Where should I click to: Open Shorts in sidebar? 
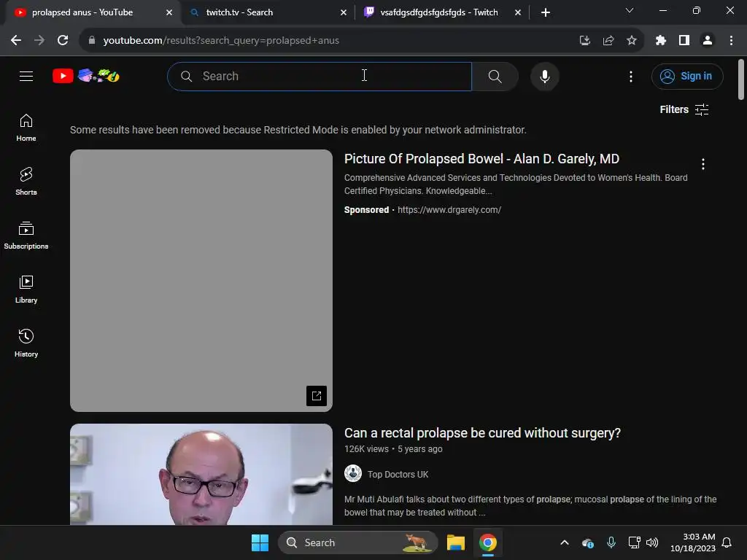26,182
